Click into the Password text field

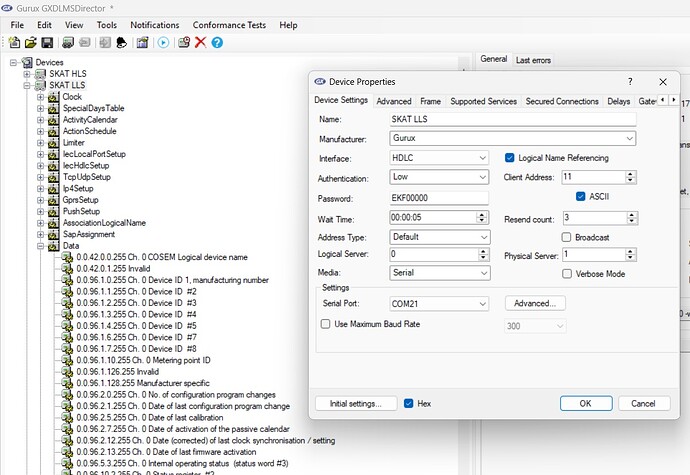439,198
